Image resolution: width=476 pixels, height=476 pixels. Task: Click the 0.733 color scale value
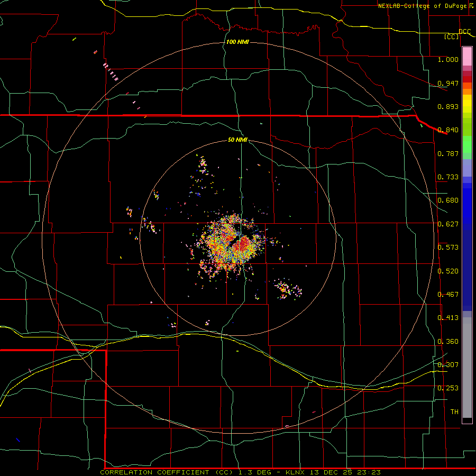pyautogui.click(x=448, y=177)
